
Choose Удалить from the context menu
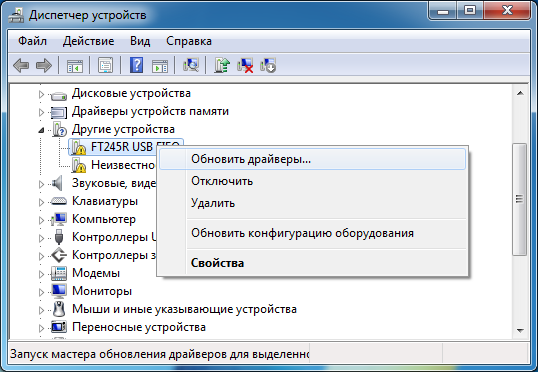(x=313, y=203)
